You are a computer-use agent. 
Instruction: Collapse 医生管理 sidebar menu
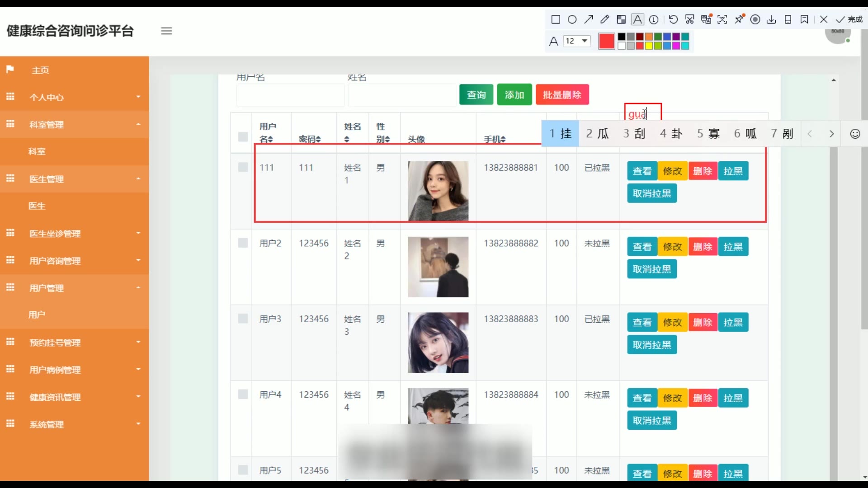(75, 179)
